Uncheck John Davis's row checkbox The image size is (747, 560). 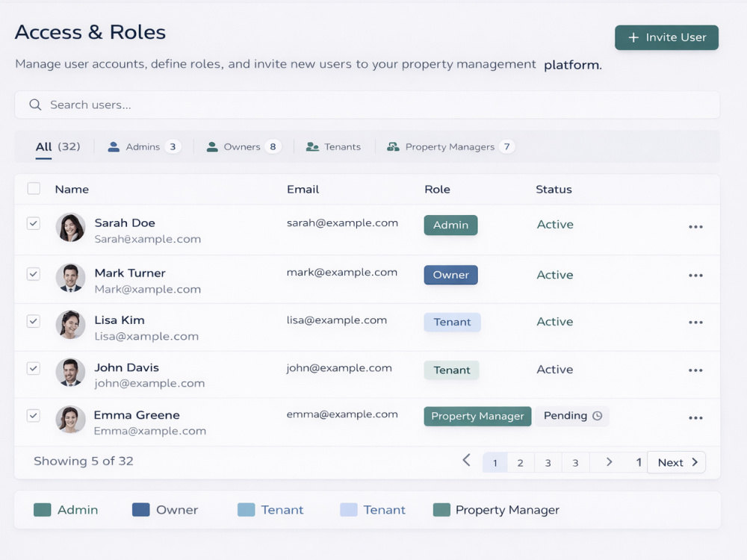click(x=34, y=368)
